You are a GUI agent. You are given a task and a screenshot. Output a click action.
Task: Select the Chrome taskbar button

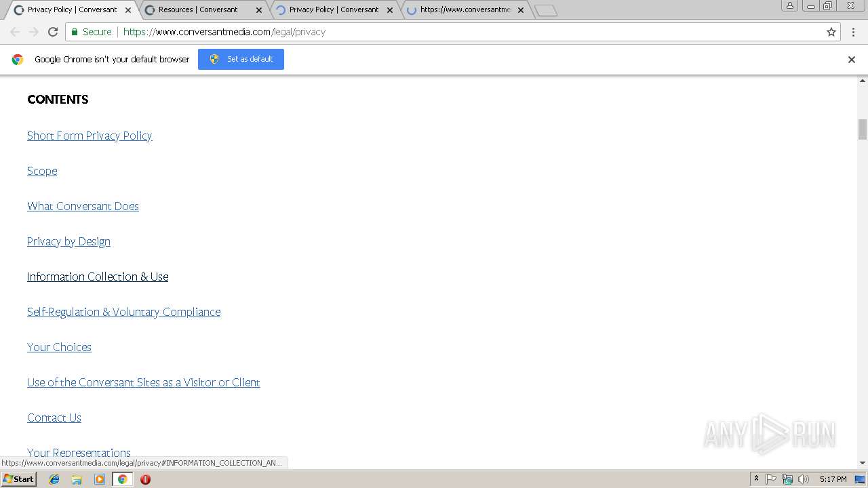(x=123, y=479)
